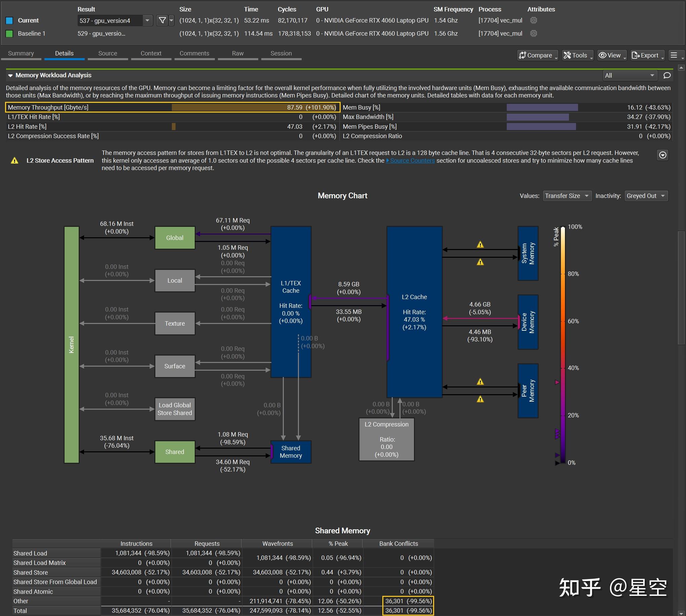Click the blue Current result color swatch

tap(9, 20)
